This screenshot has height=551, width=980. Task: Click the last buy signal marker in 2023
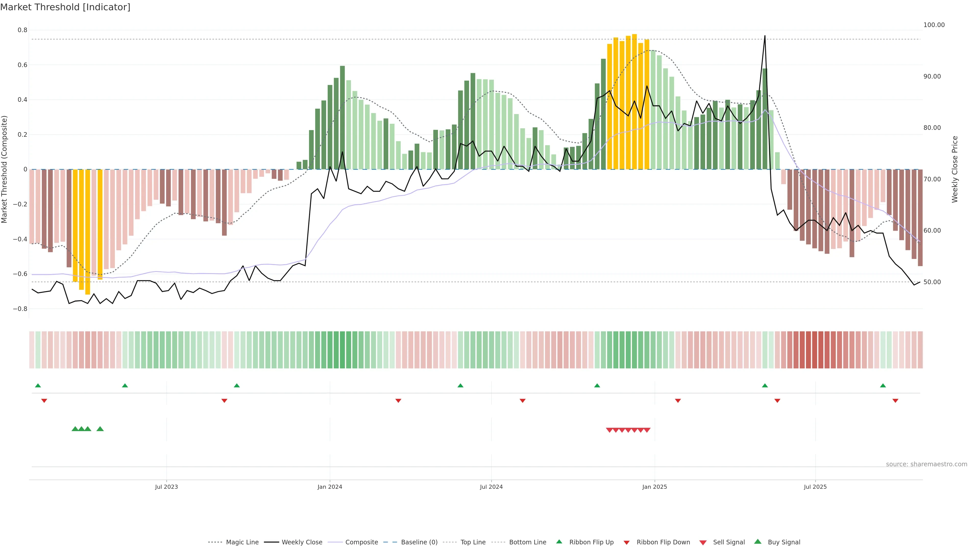pyautogui.click(x=100, y=429)
